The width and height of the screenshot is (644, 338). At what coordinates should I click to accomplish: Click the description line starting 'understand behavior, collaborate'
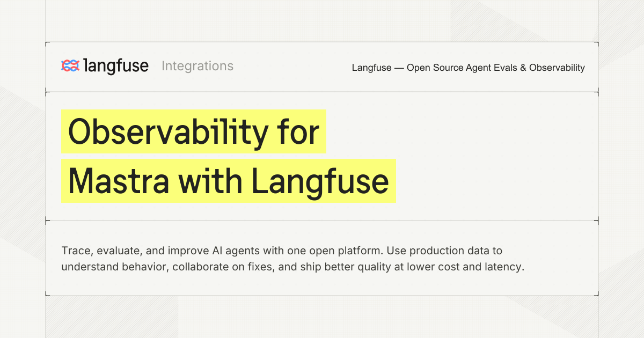point(292,267)
